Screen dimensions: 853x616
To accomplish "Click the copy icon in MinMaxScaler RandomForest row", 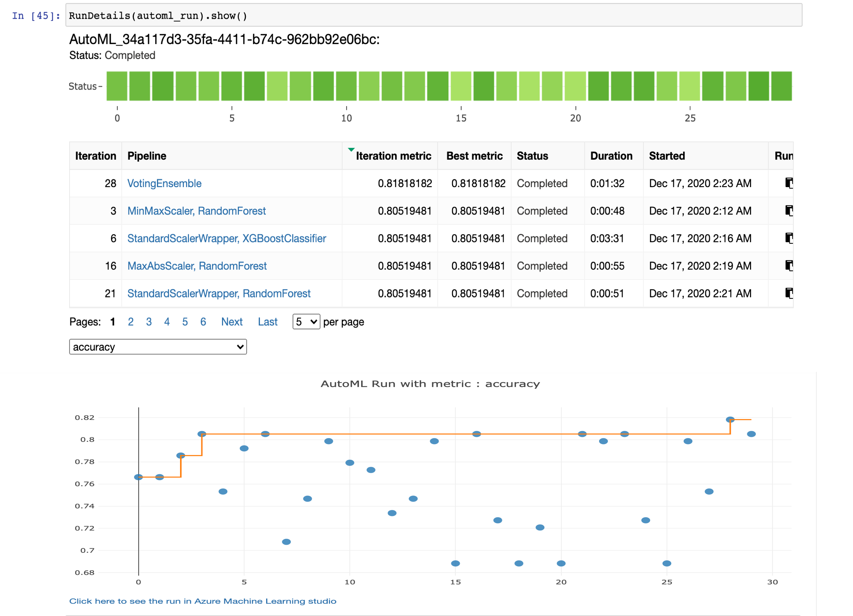I will (x=788, y=210).
